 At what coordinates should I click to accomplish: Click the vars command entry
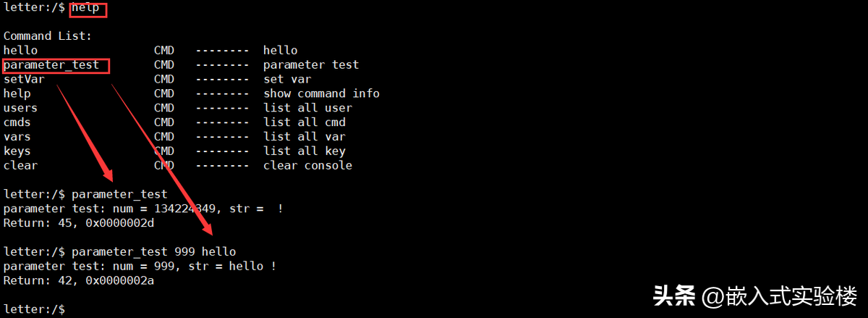coord(17,137)
